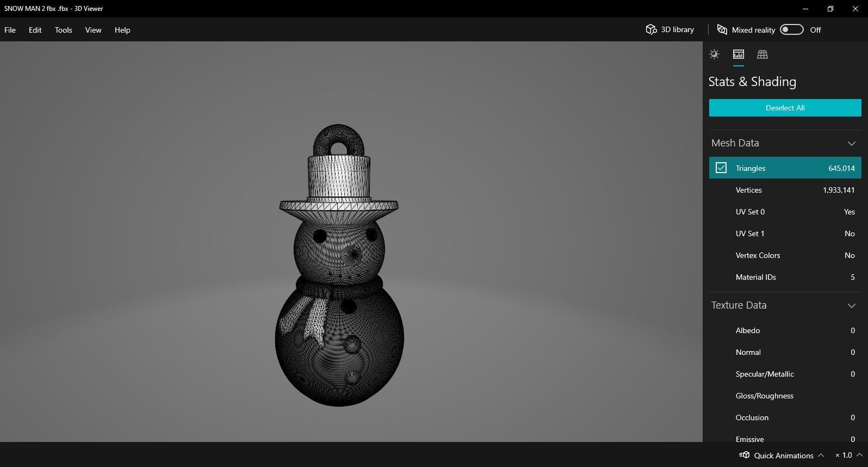Viewport: 868px width, 467px height.
Task: Open the File menu
Action: [x=10, y=30]
